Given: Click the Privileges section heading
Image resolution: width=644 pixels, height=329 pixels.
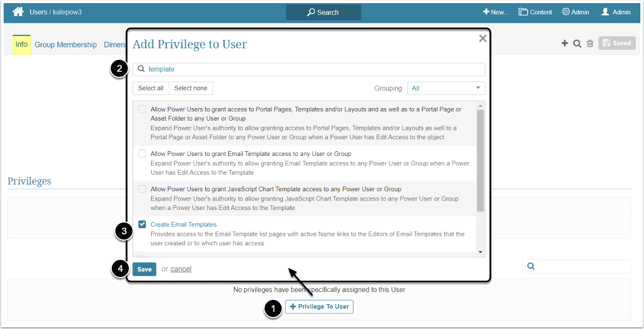Looking at the screenshot, I should 30,181.
